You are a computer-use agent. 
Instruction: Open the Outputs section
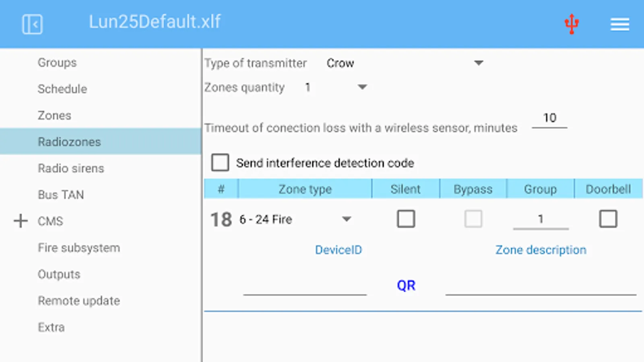coord(59,274)
